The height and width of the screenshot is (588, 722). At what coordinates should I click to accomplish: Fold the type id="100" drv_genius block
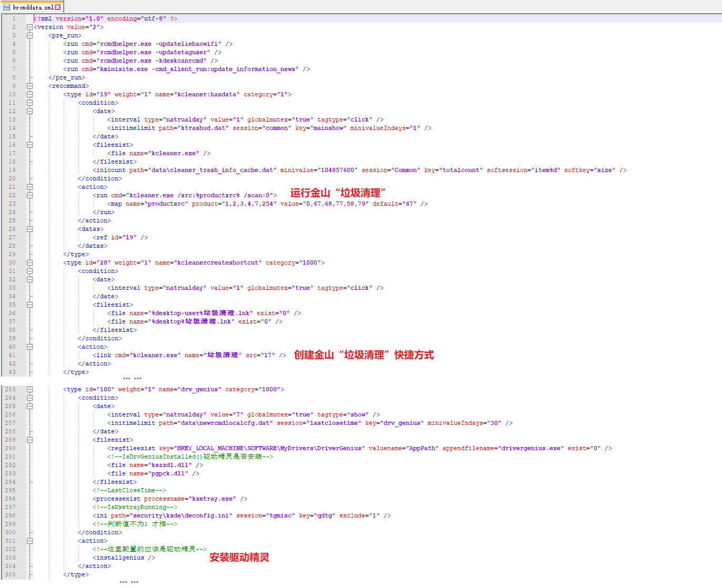point(30,389)
